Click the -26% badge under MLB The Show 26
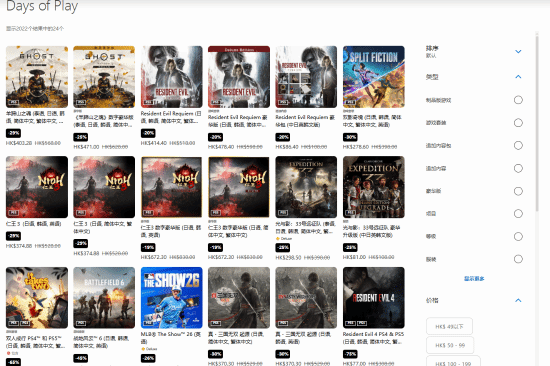The width and height of the screenshot is (550, 366). pos(148,358)
